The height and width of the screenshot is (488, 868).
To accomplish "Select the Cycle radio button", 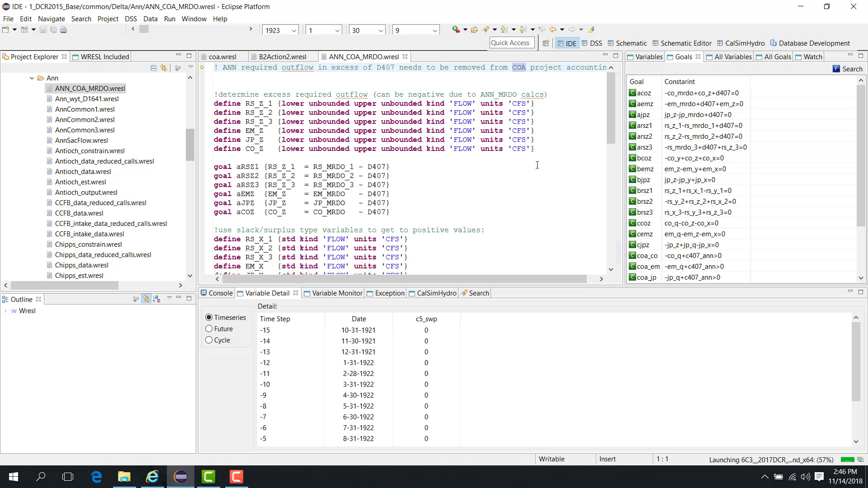I will (x=209, y=340).
